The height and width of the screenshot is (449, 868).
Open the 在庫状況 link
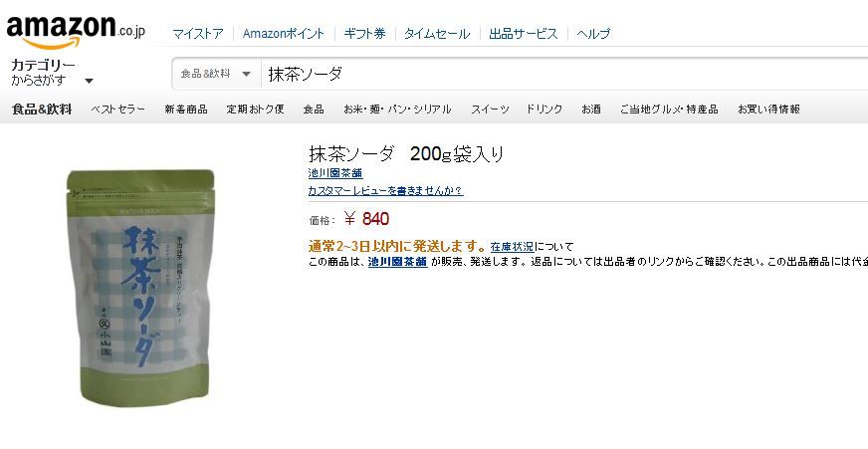512,247
